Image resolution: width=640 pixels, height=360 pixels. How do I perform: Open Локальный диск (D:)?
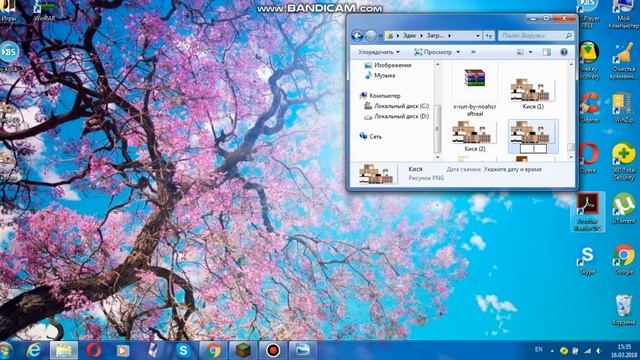pyautogui.click(x=396, y=117)
